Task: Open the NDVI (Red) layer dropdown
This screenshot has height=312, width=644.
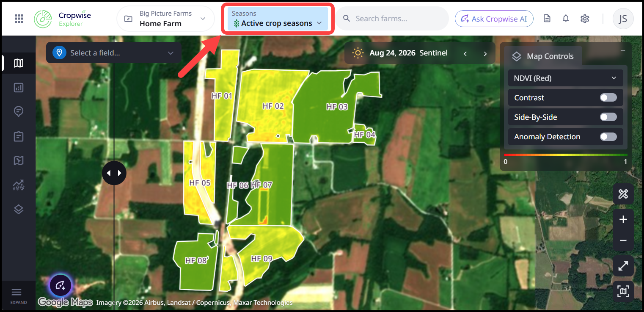Action: pyautogui.click(x=566, y=78)
